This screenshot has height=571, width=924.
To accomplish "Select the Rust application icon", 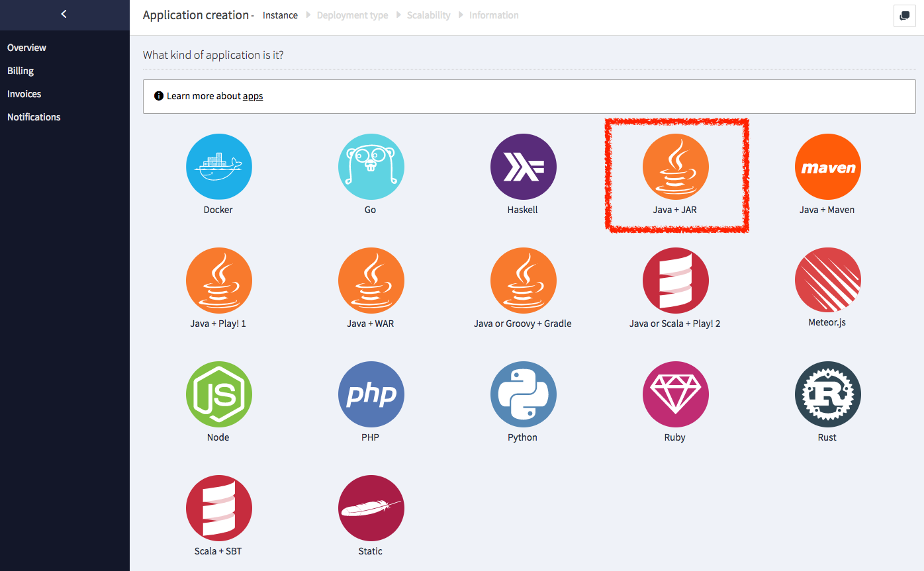I will pyautogui.click(x=827, y=394).
